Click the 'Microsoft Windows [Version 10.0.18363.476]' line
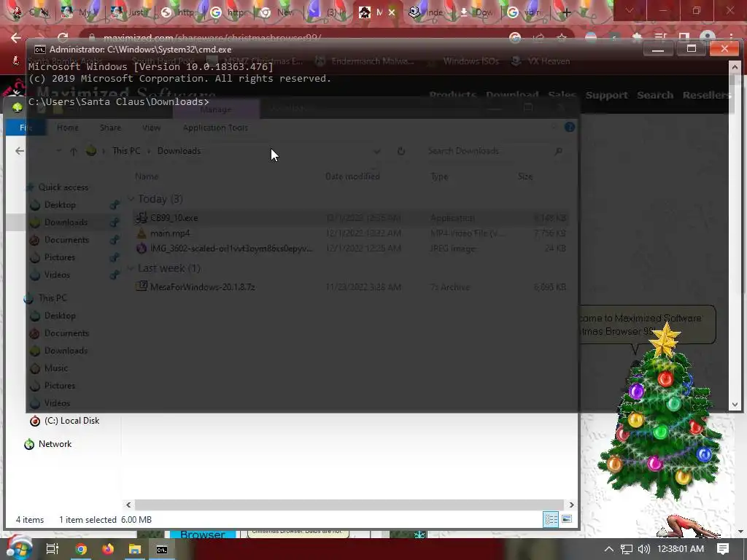This screenshot has height=560, width=747. pyautogui.click(x=151, y=66)
